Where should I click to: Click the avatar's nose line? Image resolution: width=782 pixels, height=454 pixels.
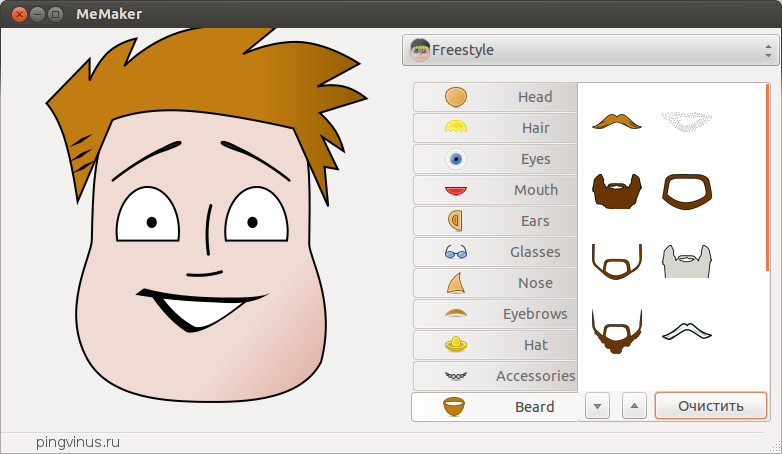click(208, 229)
